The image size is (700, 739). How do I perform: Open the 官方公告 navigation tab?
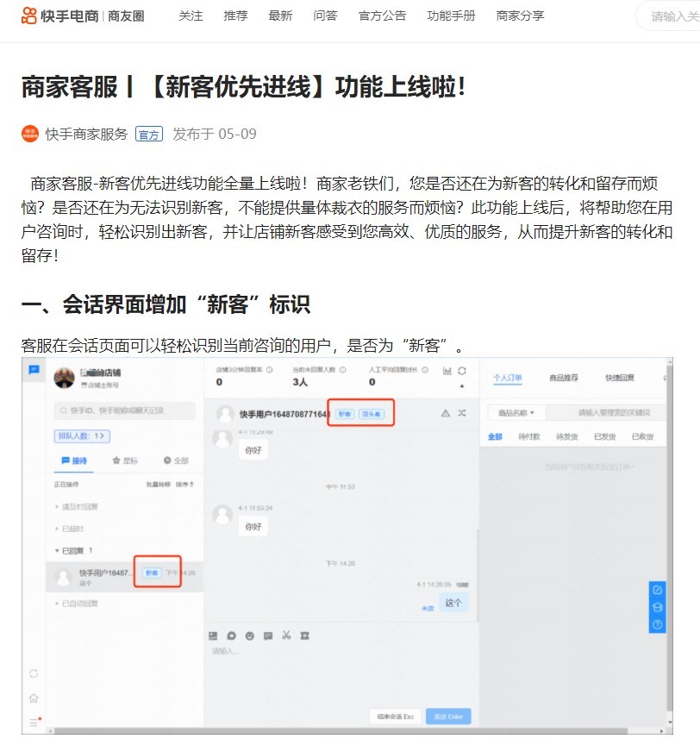pos(382,16)
